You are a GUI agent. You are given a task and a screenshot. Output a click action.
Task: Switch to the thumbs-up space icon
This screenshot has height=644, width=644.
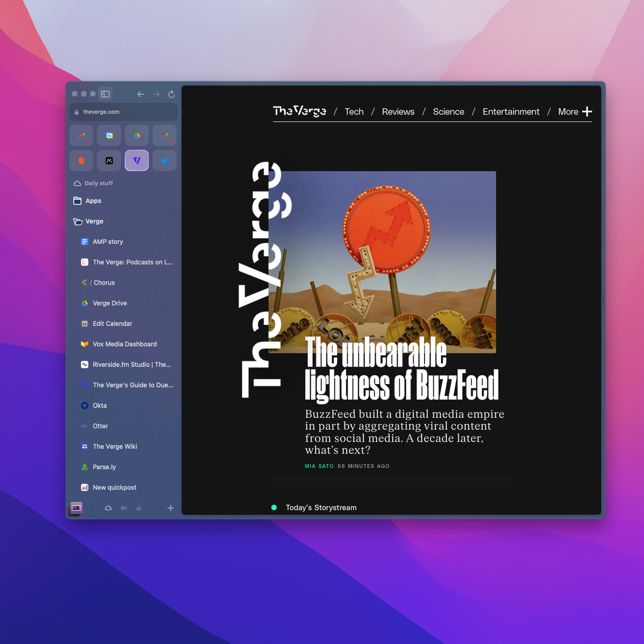point(139,508)
